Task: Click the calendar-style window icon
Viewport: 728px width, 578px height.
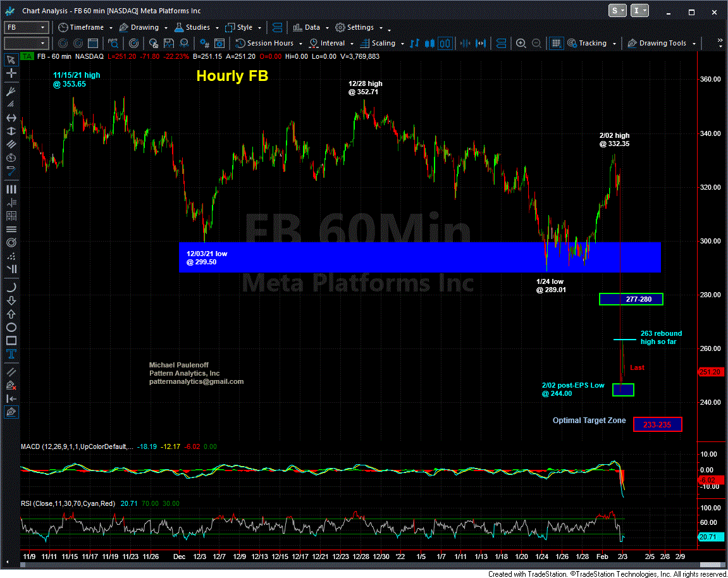Action: 93,43
